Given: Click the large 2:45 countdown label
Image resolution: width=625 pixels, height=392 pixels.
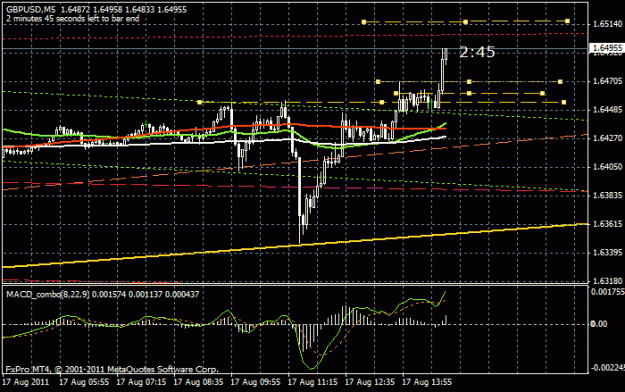Looking at the screenshot, I should pos(477,52).
